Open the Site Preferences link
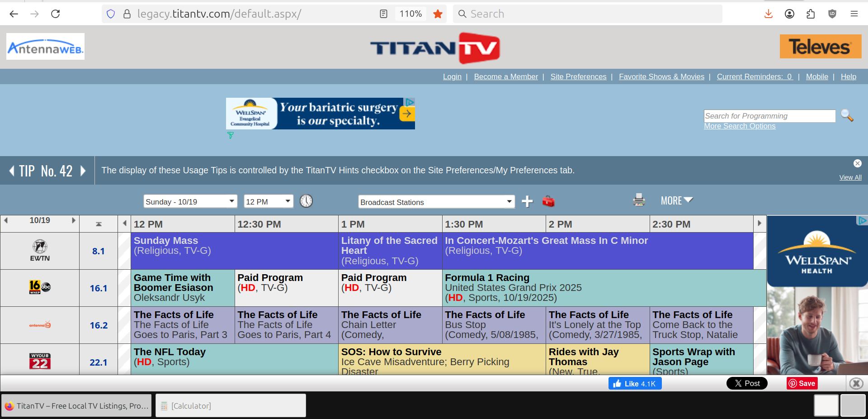The height and width of the screenshot is (419, 868). pos(578,76)
